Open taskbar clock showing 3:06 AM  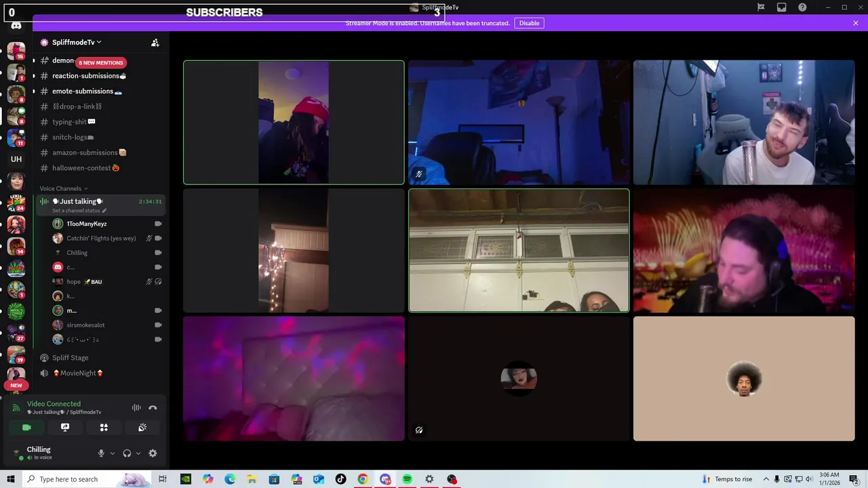coord(829,479)
